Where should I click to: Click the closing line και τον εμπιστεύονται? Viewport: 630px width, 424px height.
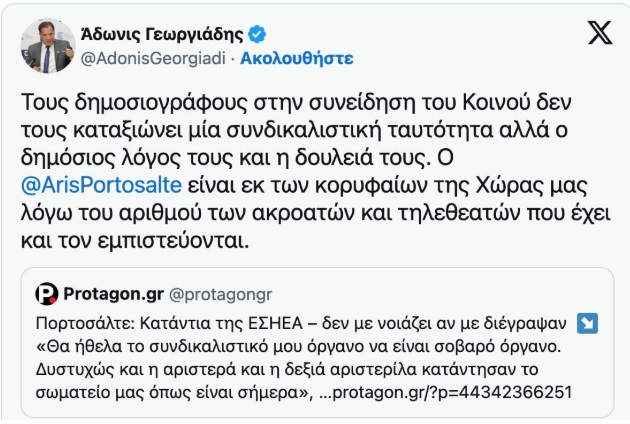pyautogui.click(x=135, y=241)
